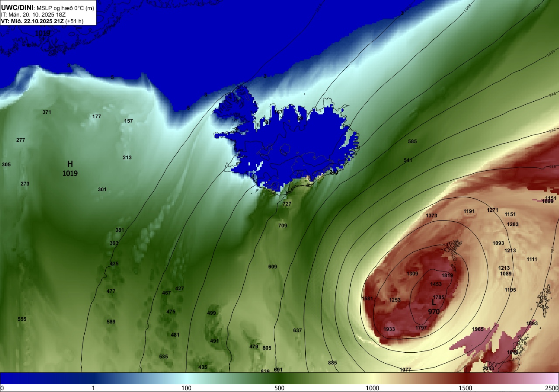Click the 381 height value

[x=120, y=230]
